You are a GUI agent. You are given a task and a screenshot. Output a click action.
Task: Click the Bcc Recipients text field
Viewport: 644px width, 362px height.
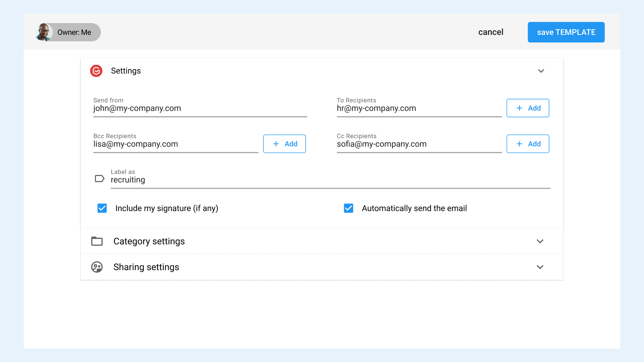click(175, 144)
